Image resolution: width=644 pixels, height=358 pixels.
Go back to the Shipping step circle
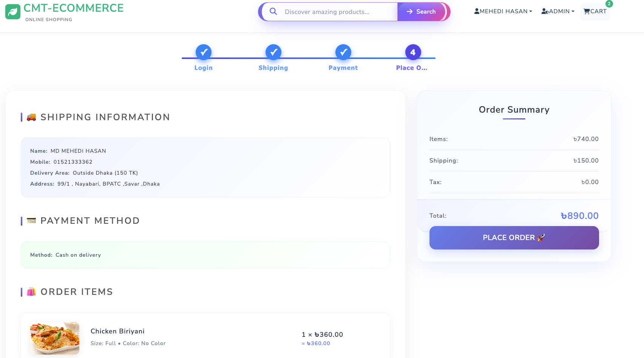click(x=273, y=52)
